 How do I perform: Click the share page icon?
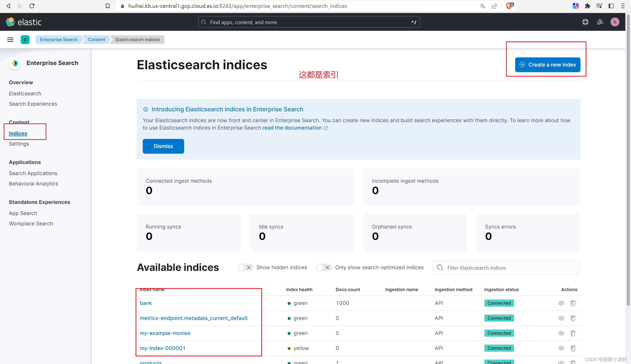coord(494,6)
